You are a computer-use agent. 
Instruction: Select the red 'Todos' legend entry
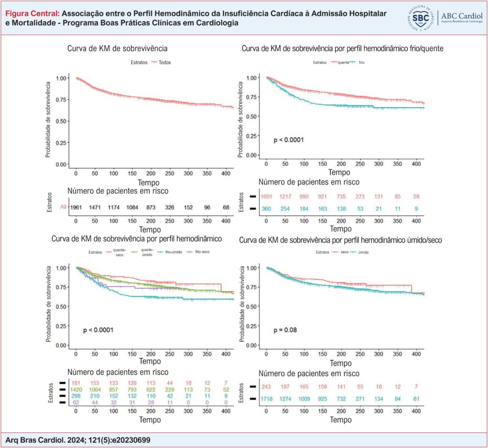(160, 62)
